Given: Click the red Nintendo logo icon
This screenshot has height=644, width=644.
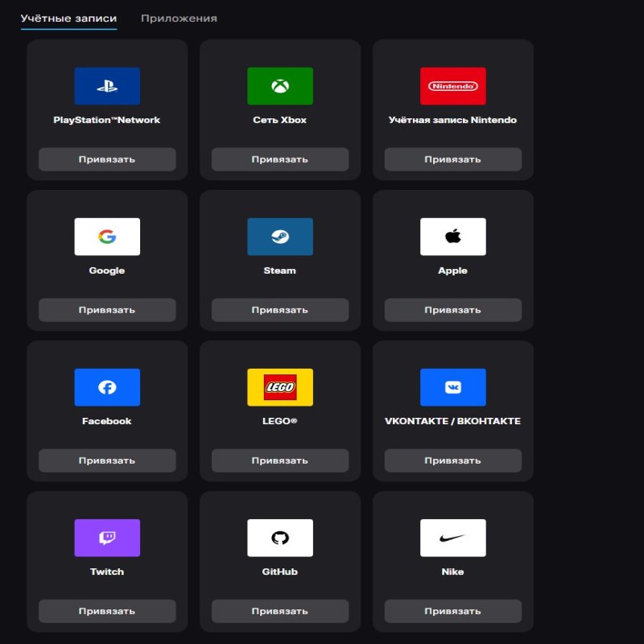Looking at the screenshot, I should click(x=452, y=86).
